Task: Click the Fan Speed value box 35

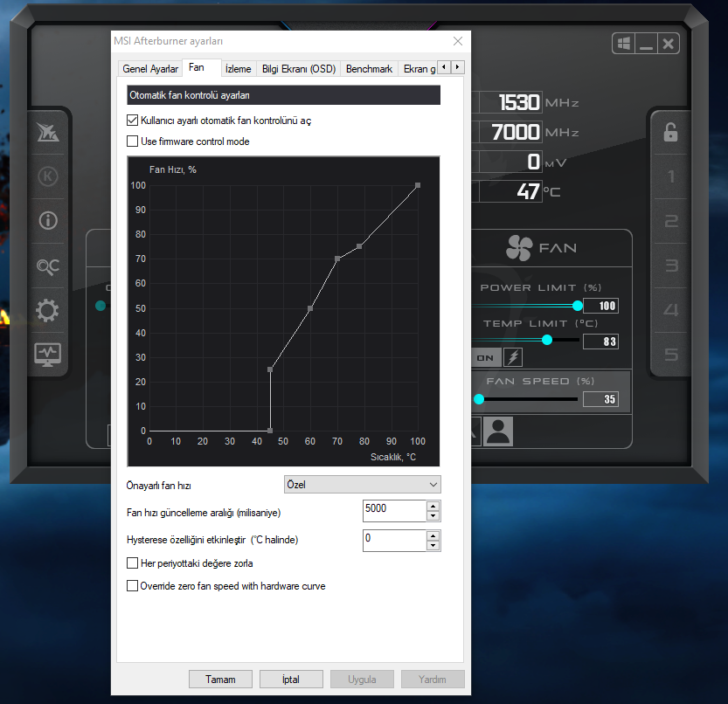Action: (600, 399)
